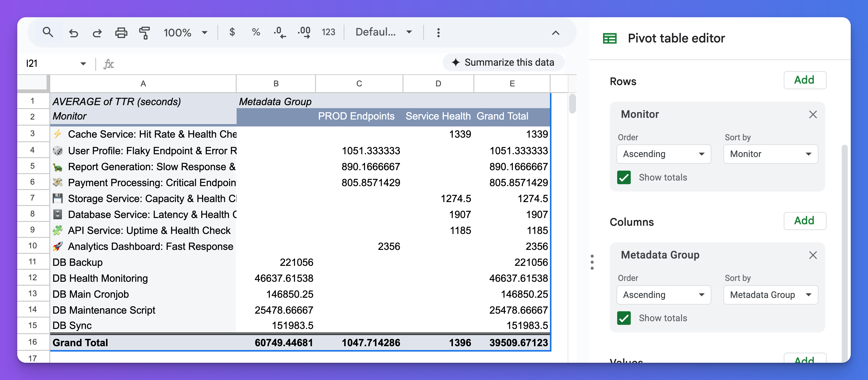Click the print icon
This screenshot has height=380, width=868.
tap(121, 33)
